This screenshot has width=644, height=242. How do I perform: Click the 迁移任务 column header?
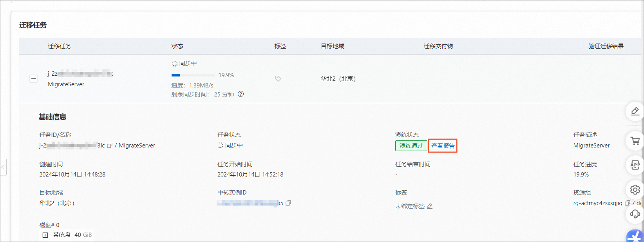(x=60, y=46)
